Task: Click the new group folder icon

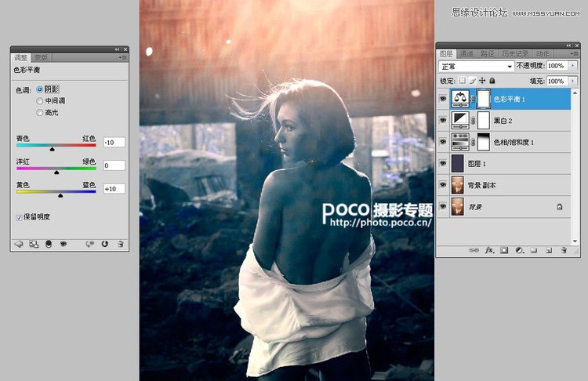Action: 534,250
